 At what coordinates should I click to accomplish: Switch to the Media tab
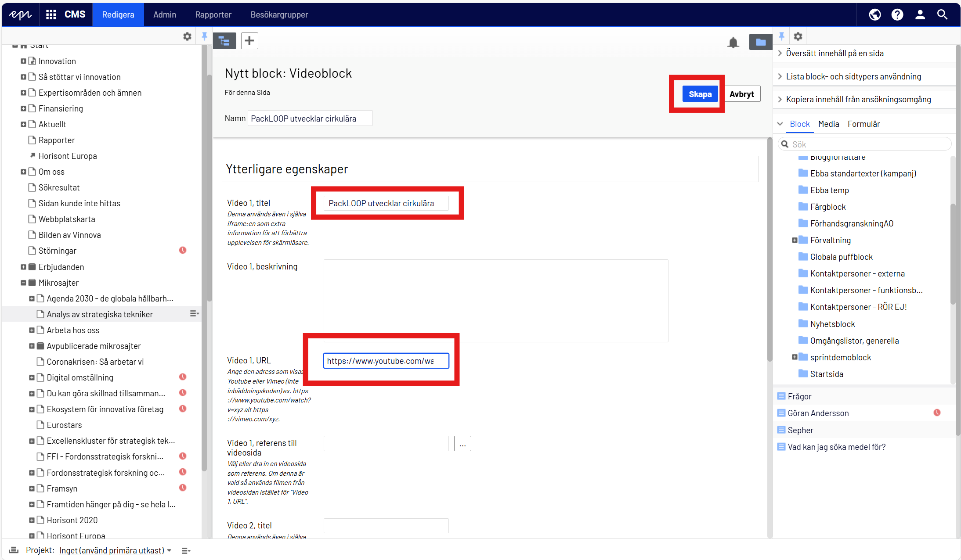(x=828, y=124)
